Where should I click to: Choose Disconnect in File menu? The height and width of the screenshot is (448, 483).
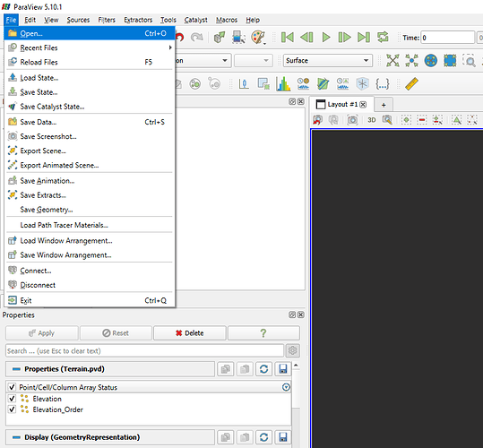(x=90, y=285)
